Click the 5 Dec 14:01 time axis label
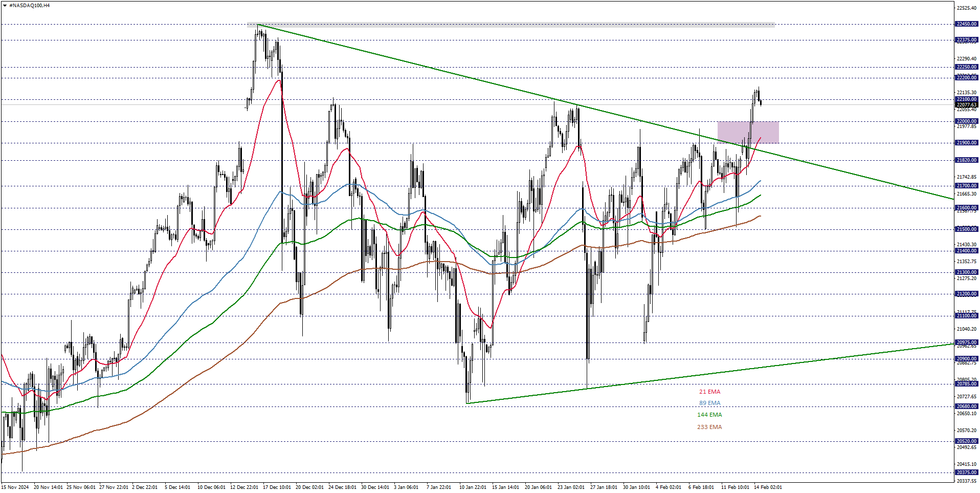Viewport: 980px width, 493px height. [177, 487]
